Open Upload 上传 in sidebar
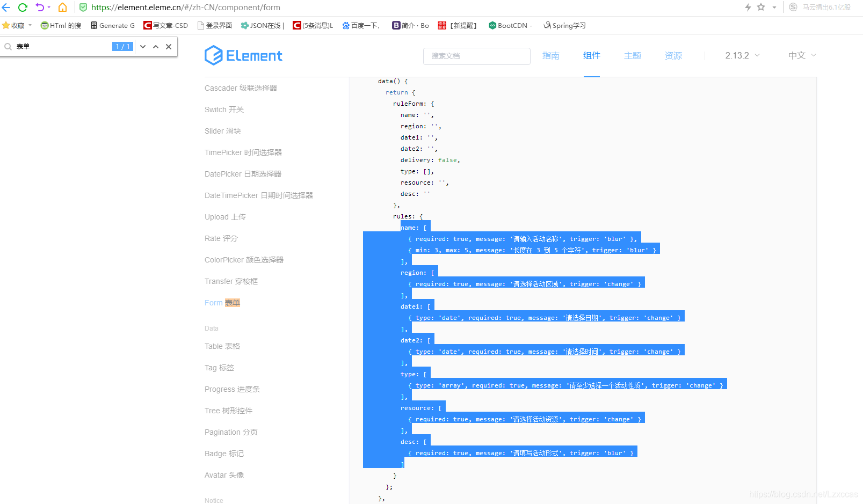This screenshot has height=504, width=863. pos(225,217)
